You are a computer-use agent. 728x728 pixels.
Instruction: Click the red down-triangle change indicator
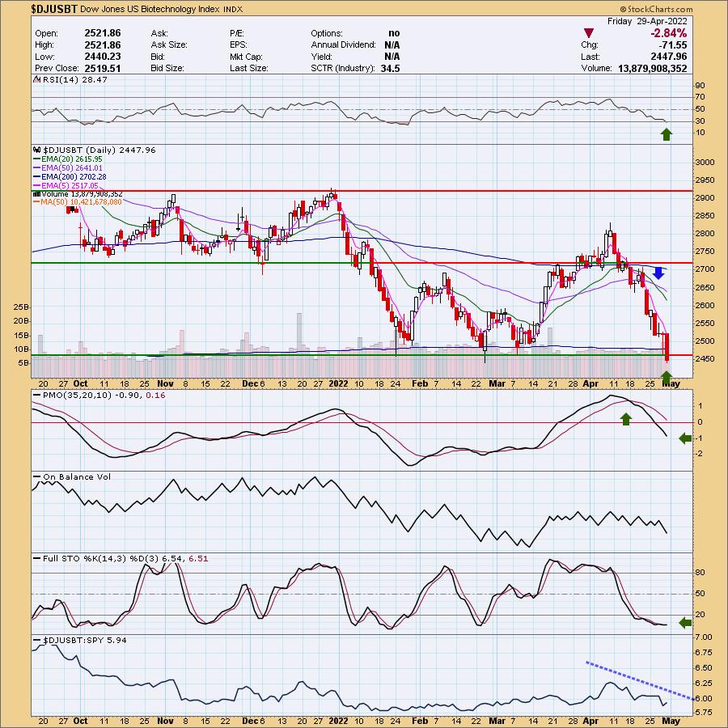(589, 33)
